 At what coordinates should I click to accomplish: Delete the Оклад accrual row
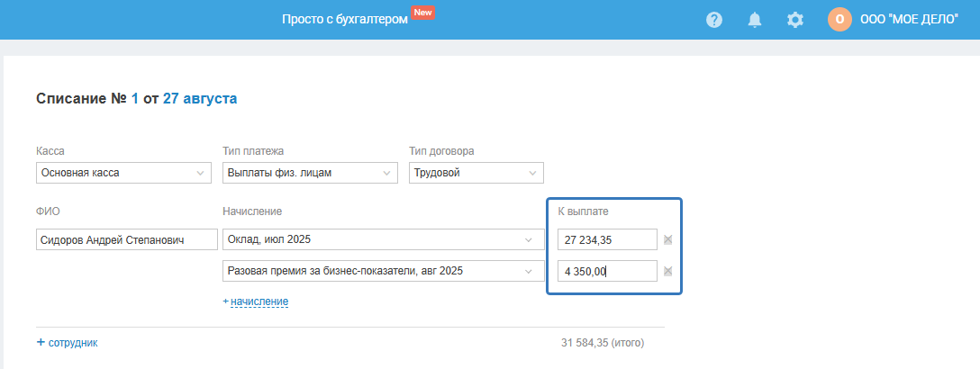click(x=668, y=240)
